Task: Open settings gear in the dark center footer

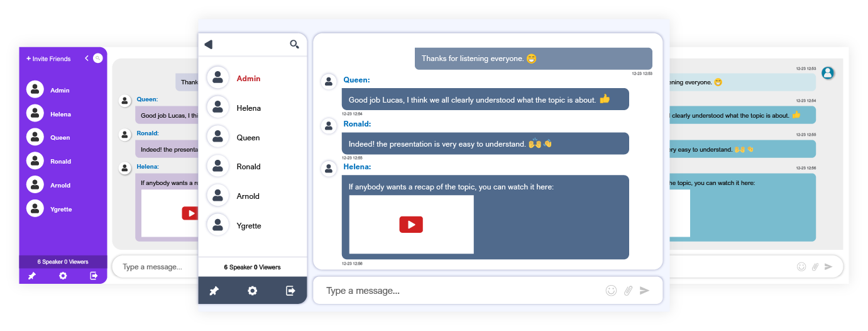Action: 252,291
